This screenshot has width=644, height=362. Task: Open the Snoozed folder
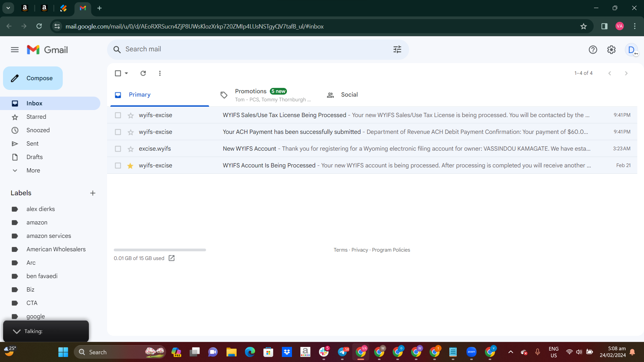[50, 130]
